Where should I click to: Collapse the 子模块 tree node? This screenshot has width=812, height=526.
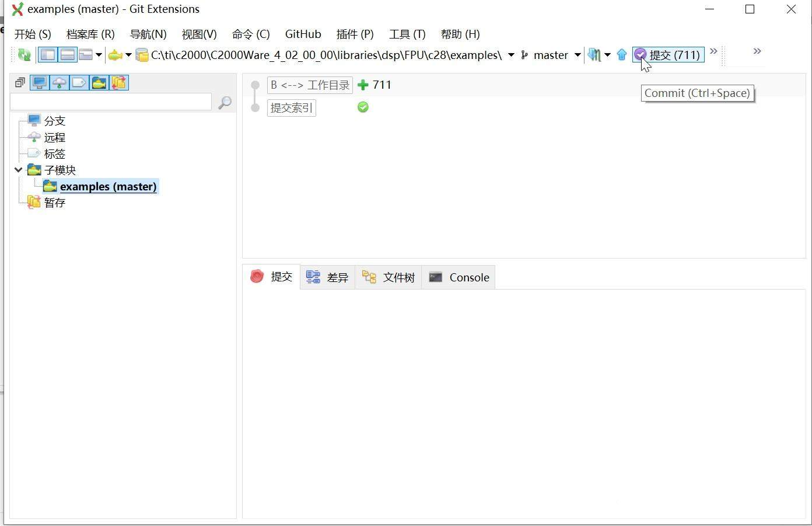coord(18,170)
